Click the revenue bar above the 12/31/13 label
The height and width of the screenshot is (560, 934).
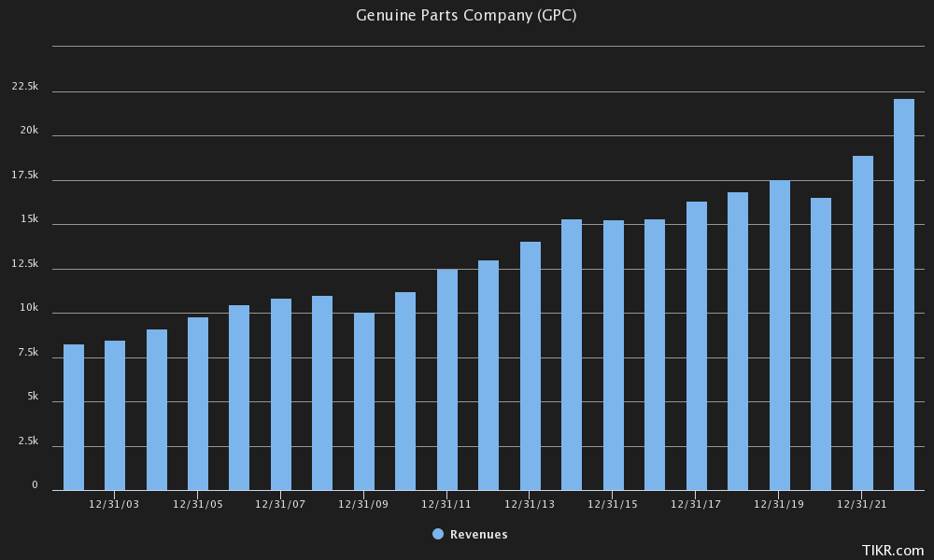pos(531,366)
